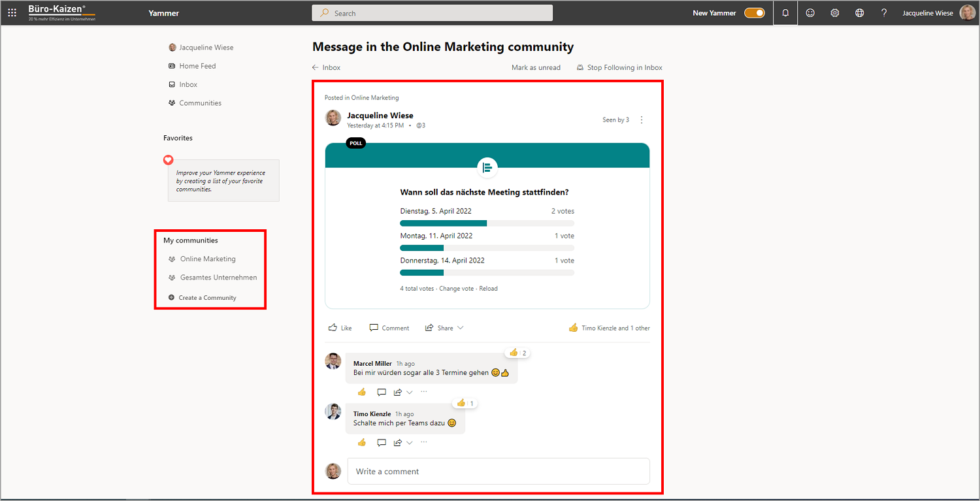Click post author avatar of Jacqueline Wiese

pos(333,118)
